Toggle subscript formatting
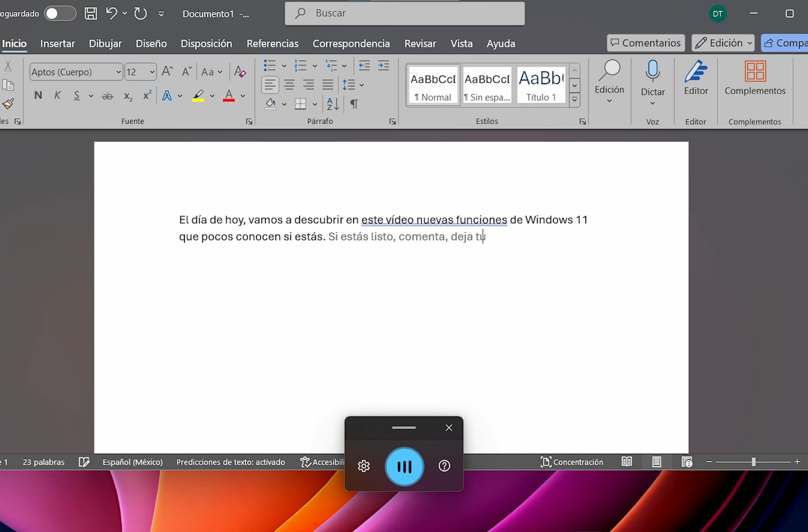The height and width of the screenshot is (532, 808). [x=128, y=96]
